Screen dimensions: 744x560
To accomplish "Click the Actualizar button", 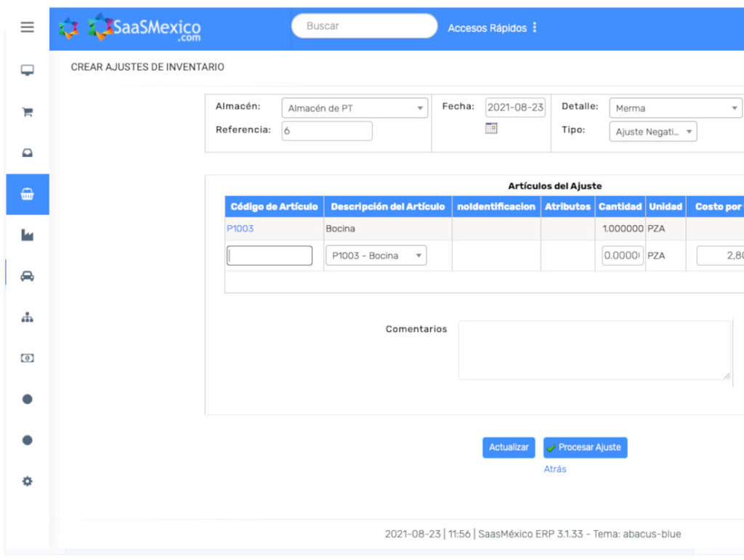I will (x=509, y=447).
